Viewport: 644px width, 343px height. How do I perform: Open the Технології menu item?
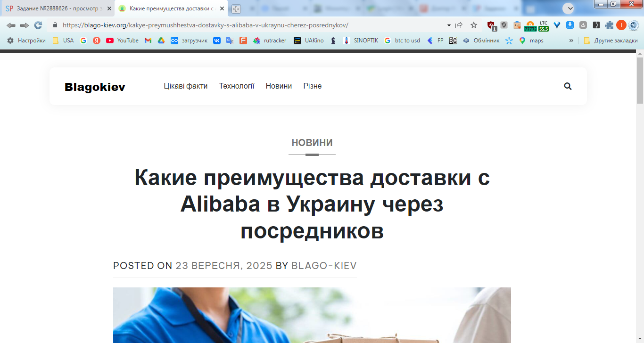[x=237, y=86]
